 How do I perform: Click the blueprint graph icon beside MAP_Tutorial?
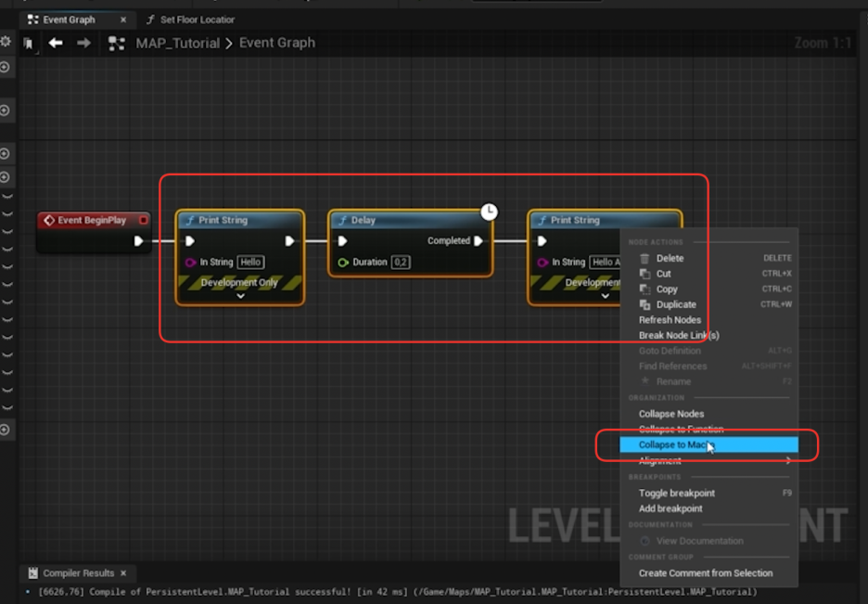(116, 44)
